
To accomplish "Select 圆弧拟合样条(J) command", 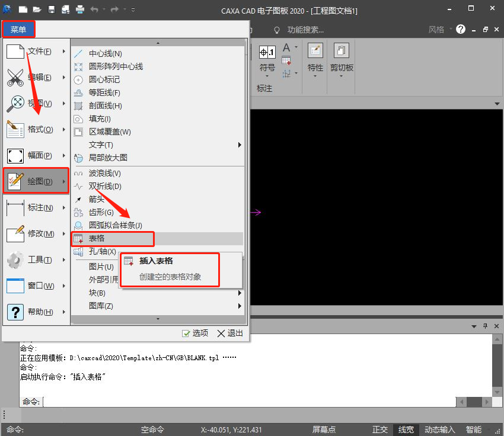I will 158,225.
